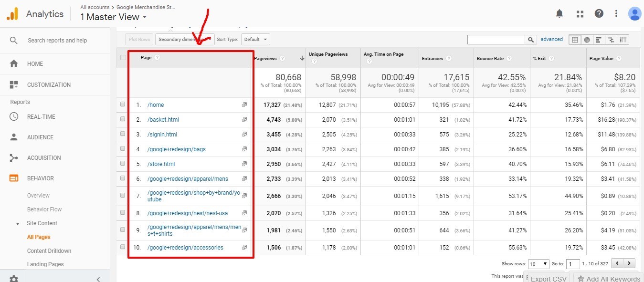Screen dimensions: 644x282
Task: Toggle the select-all checkbox in header
Action: [123, 58]
